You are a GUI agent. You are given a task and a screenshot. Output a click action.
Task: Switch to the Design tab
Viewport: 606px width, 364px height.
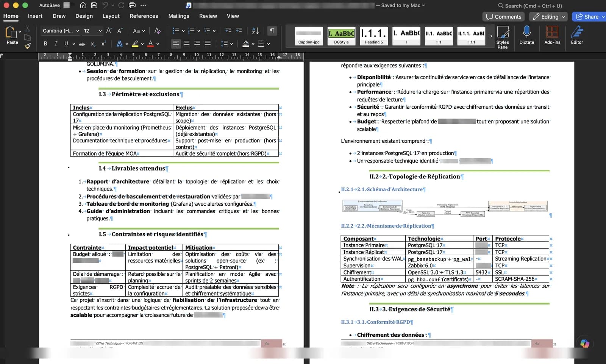tap(84, 16)
